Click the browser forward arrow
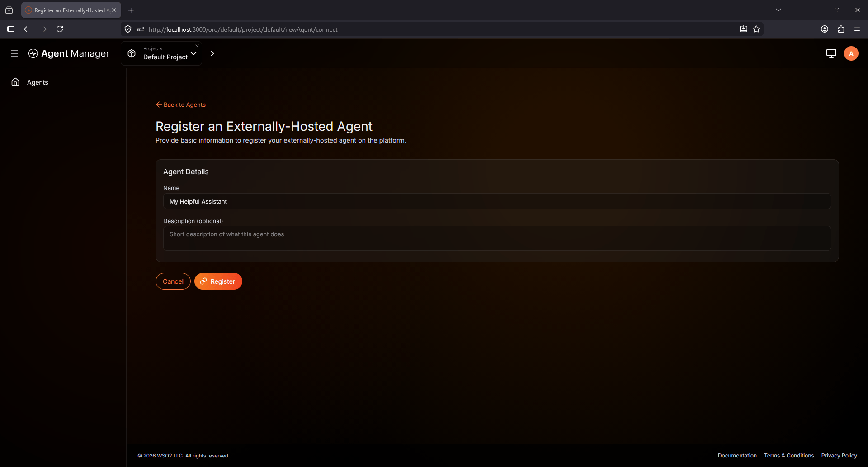This screenshot has height=467, width=868. (43, 29)
